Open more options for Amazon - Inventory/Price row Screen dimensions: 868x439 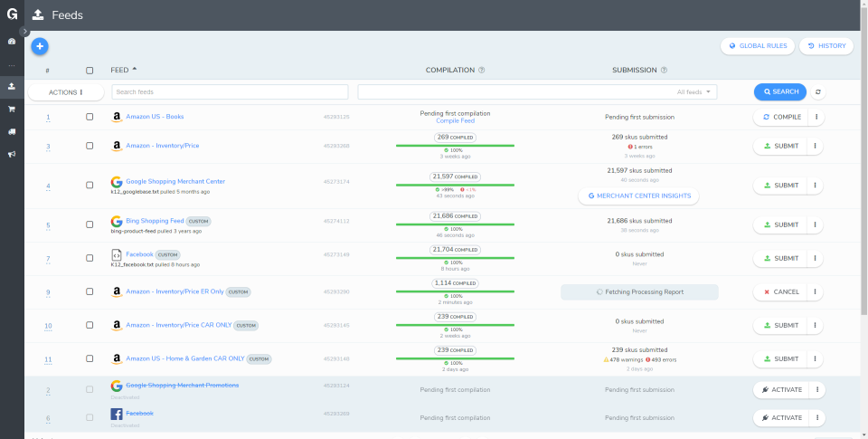click(816, 147)
